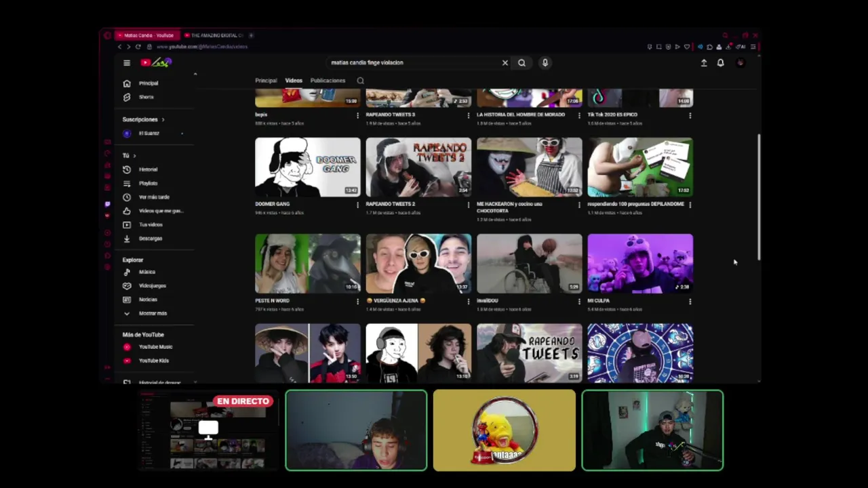Expand Mostrar más in Explorar
The image size is (868, 488).
point(153,313)
